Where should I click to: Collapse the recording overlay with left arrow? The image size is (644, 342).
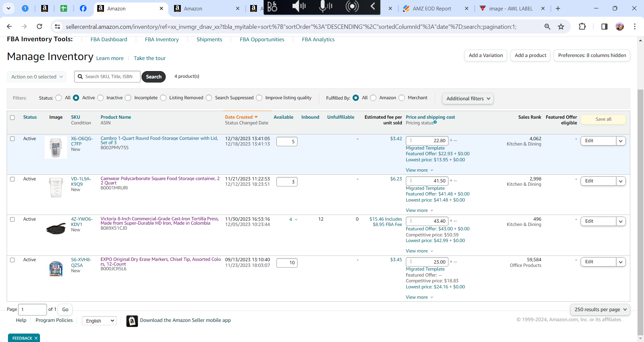[373, 6]
